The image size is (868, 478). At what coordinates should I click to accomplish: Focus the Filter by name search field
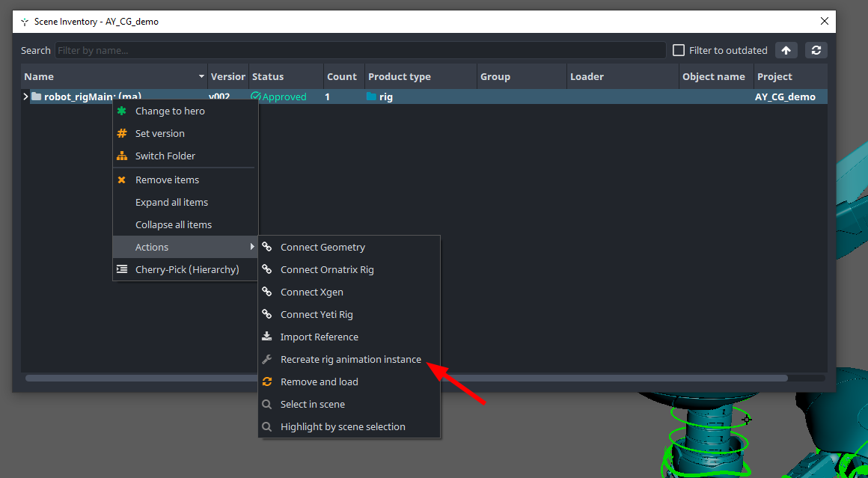tap(359, 50)
